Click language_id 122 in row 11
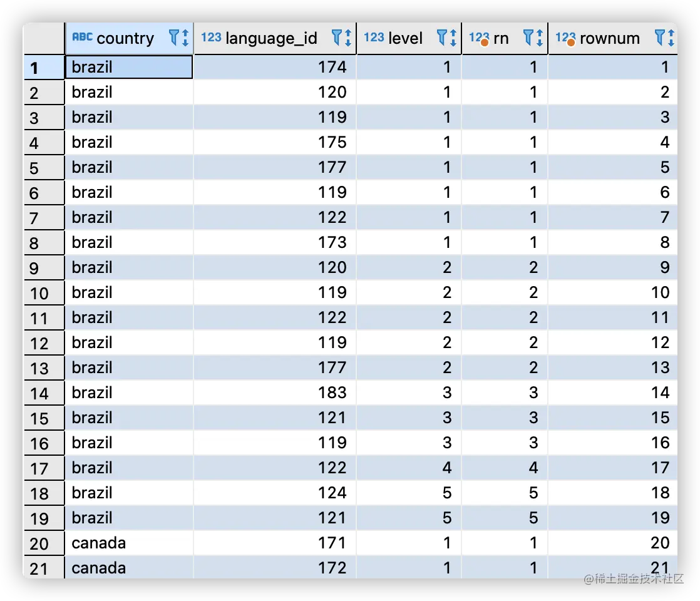 point(332,317)
